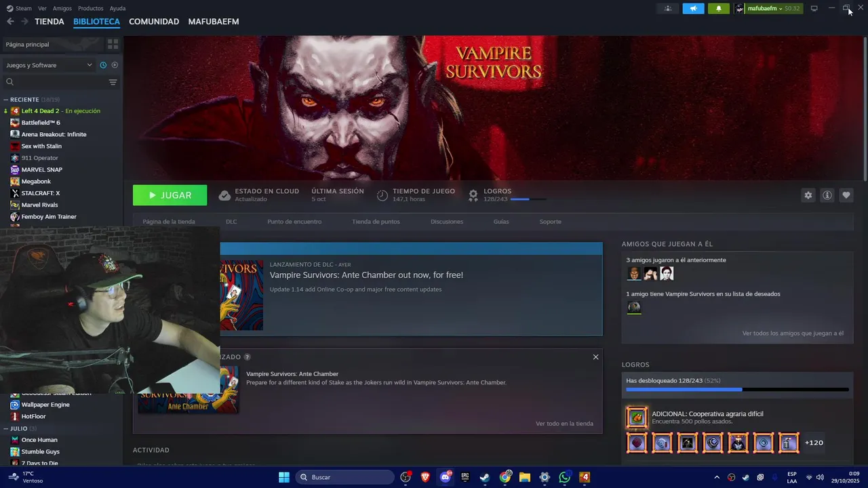This screenshot has width=868, height=488.
Task: Go back with the left arrow
Action: 10,22
